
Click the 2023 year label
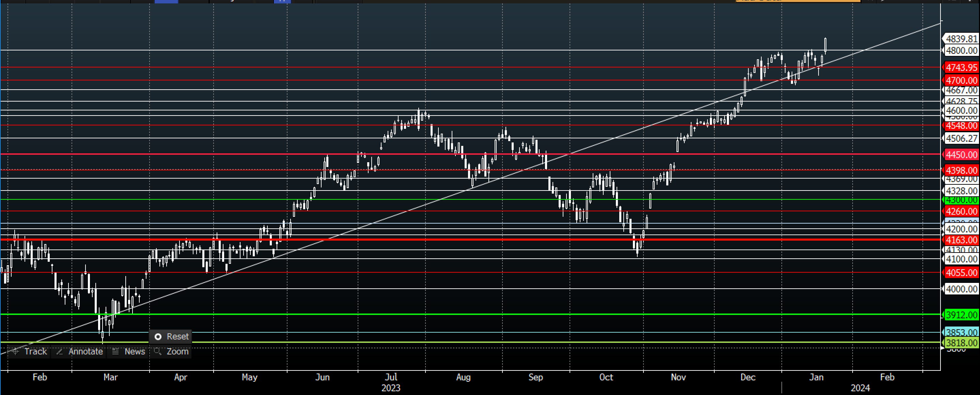click(x=391, y=388)
